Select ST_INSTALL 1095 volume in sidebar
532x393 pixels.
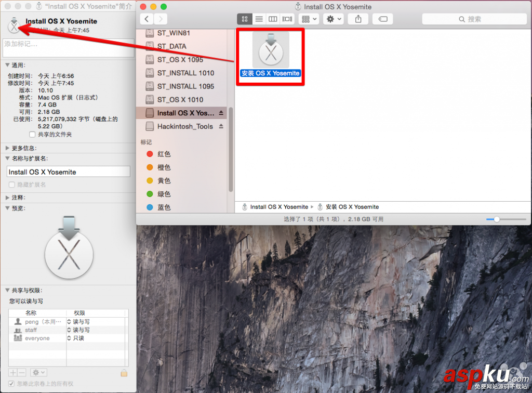[181, 86]
